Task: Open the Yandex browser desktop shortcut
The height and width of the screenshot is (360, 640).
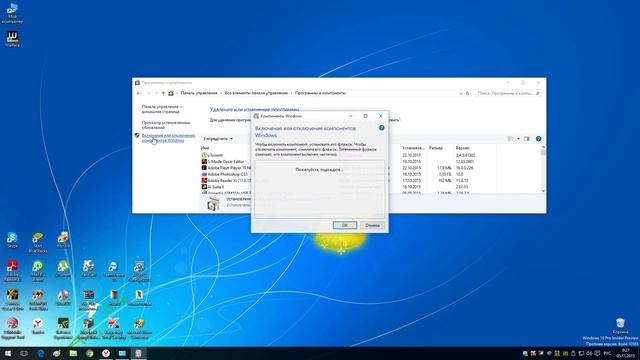Action: tap(38, 326)
